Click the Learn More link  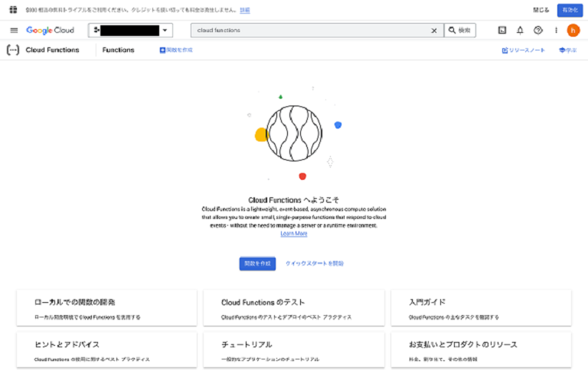coord(294,233)
